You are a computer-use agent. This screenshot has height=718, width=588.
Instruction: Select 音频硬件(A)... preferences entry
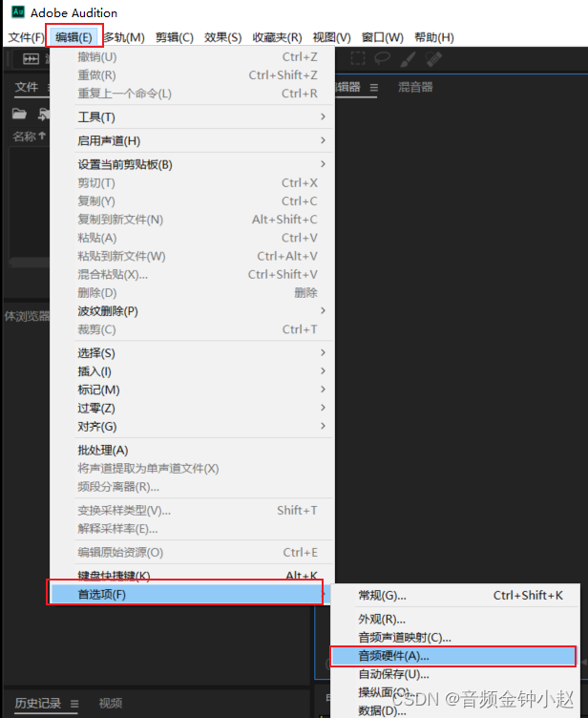(453, 656)
